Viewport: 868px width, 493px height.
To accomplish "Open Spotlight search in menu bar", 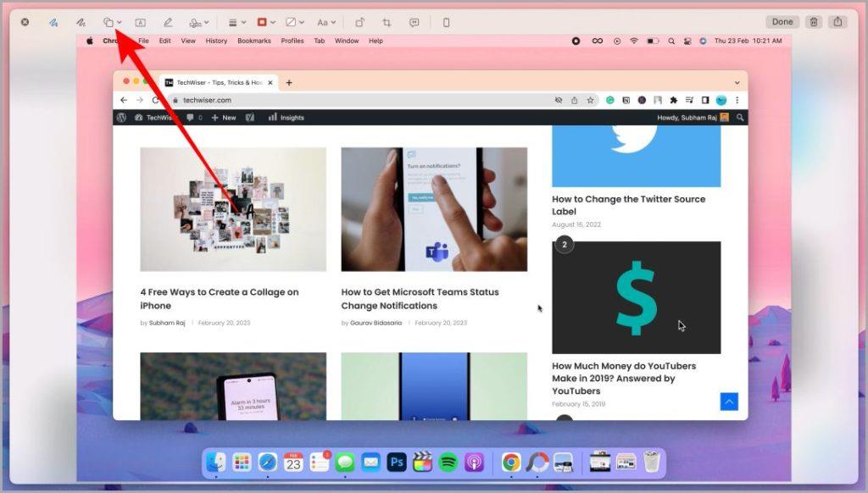I will pos(671,41).
